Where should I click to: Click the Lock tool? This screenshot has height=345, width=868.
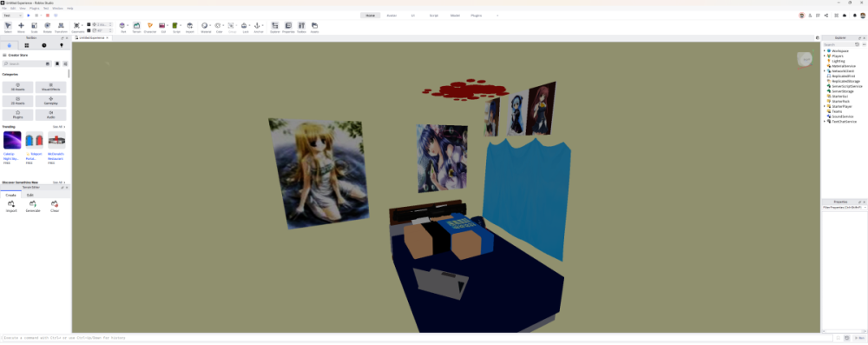pyautogui.click(x=244, y=26)
